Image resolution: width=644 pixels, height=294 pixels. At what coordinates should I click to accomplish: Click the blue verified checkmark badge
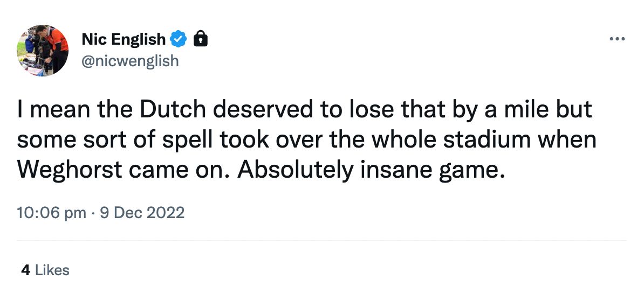click(x=179, y=39)
